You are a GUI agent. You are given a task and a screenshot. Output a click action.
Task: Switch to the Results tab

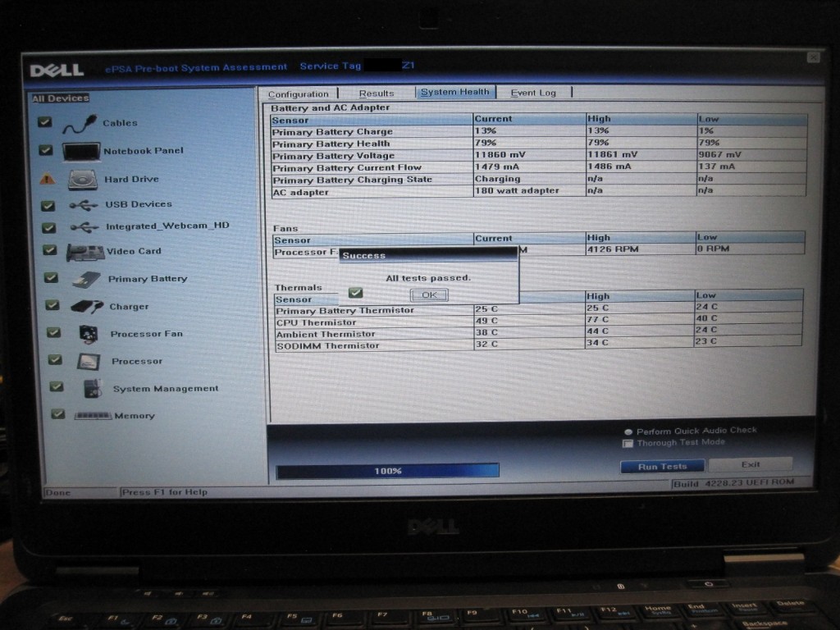377,94
